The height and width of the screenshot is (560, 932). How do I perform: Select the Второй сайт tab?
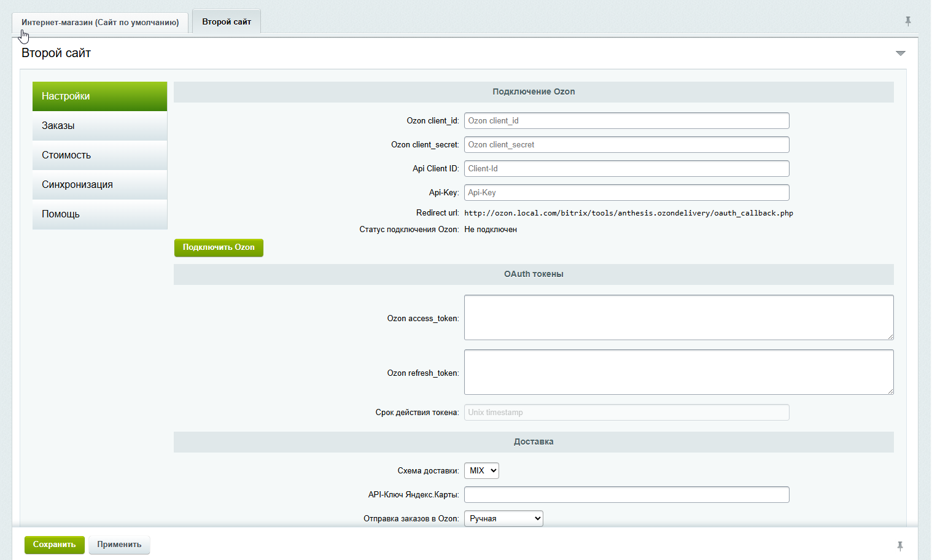[227, 21]
